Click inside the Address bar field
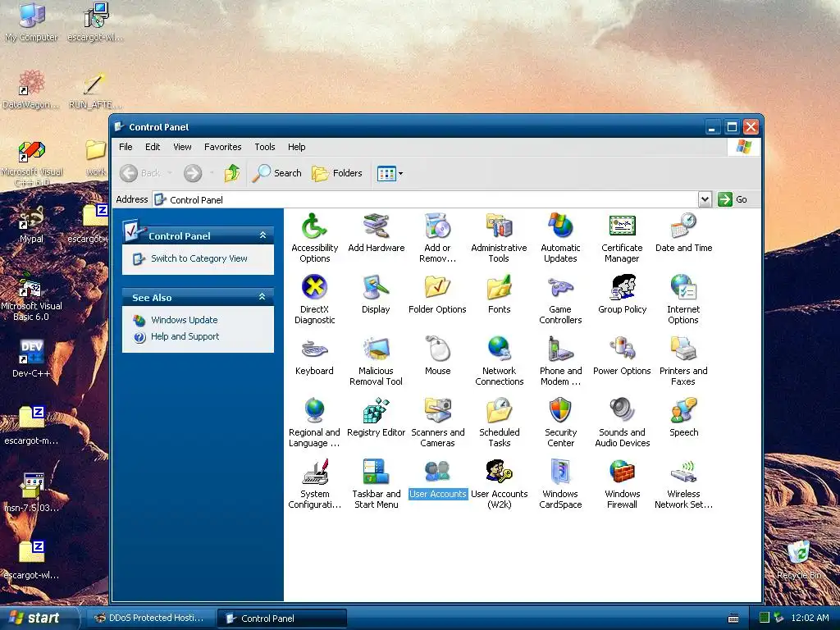The height and width of the screenshot is (630, 840). tap(426, 199)
